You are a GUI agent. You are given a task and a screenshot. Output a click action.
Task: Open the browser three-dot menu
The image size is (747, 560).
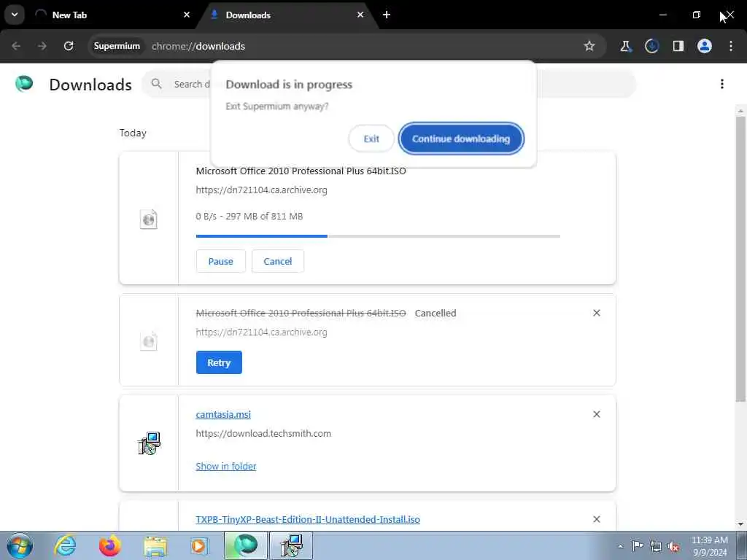(731, 46)
